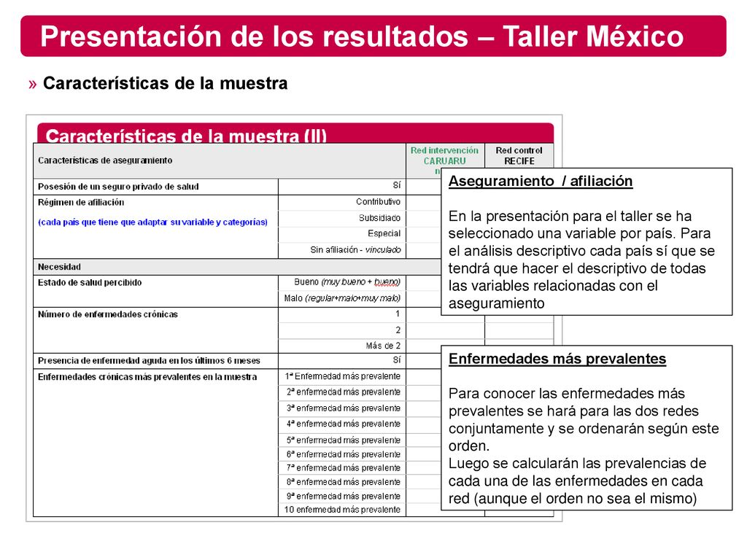Click the 'Necesidad' section header row
Viewport: 747px width, 560px height.
tap(237, 267)
